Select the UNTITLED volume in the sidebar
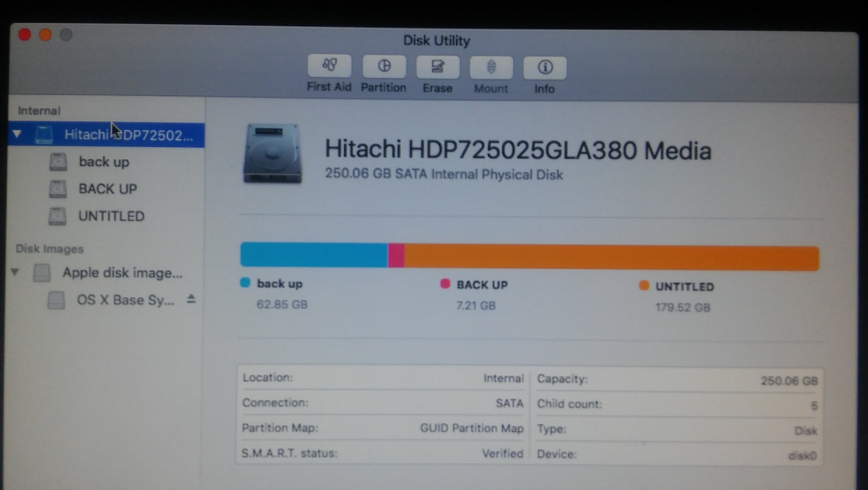868x490 pixels. coord(111,216)
